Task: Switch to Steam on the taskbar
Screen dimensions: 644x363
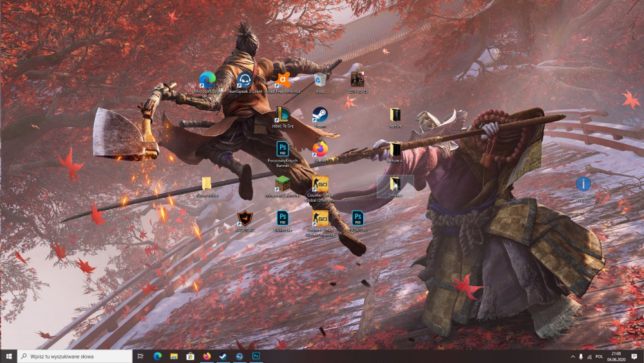Action: coord(223,356)
